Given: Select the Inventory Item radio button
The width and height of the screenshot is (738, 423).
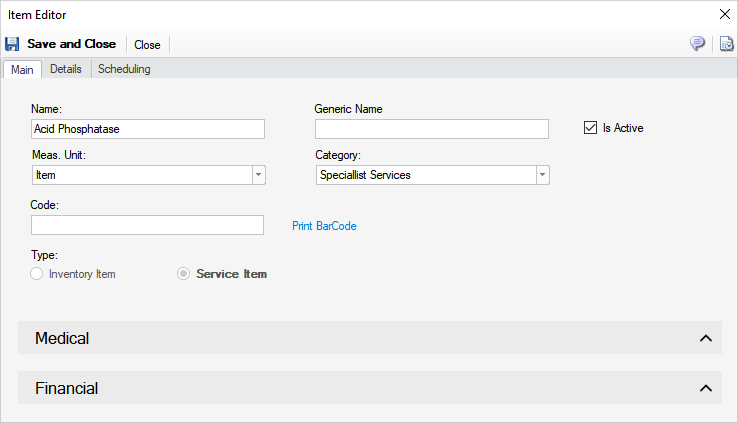Looking at the screenshot, I should click(x=38, y=274).
